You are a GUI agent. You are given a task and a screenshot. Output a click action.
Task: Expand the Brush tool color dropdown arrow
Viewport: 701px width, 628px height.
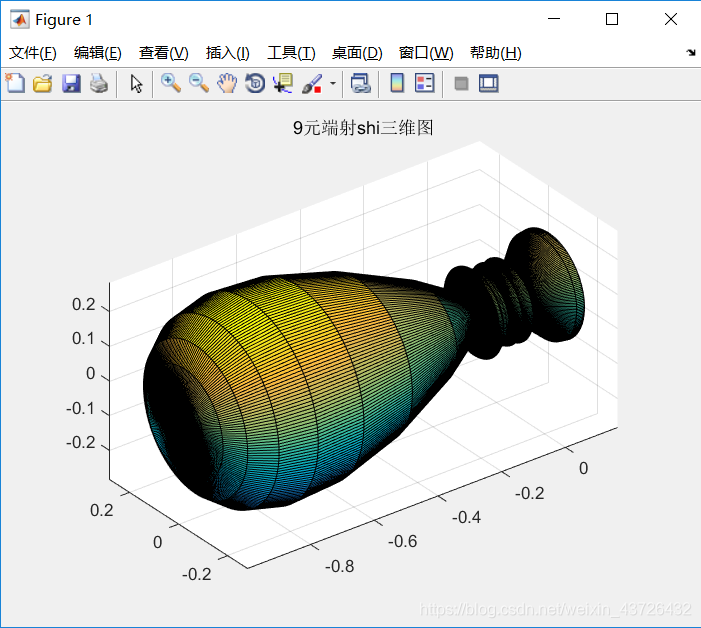pos(333,84)
